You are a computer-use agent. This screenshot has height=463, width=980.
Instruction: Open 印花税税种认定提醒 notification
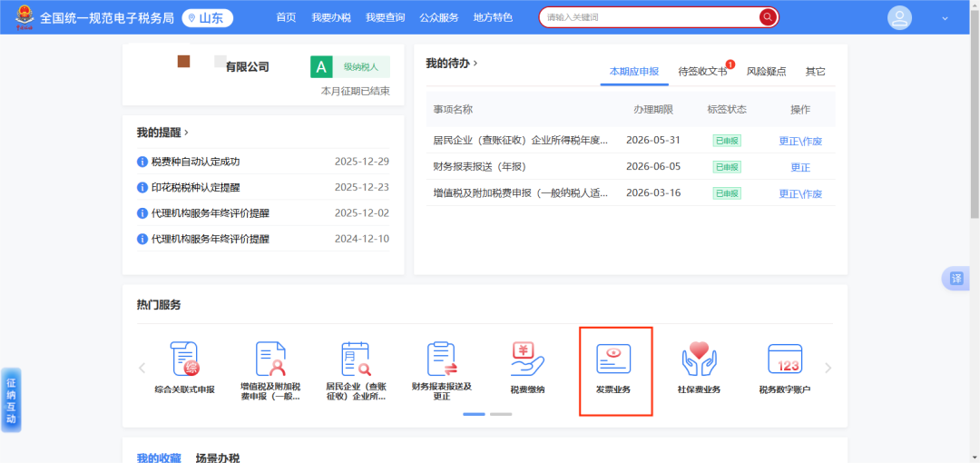[x=195, y=188]
